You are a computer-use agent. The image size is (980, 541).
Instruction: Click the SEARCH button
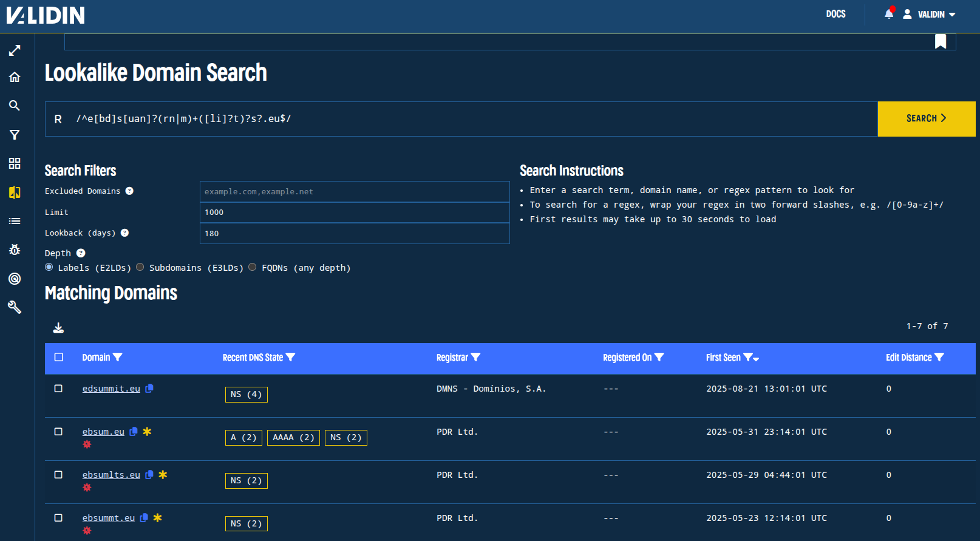927,119
